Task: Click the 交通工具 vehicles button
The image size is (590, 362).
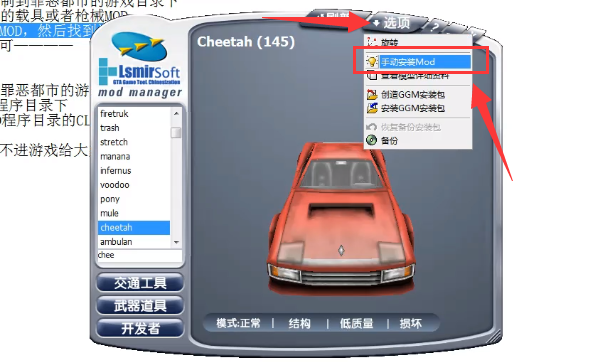Action: [x=140, y=283]
